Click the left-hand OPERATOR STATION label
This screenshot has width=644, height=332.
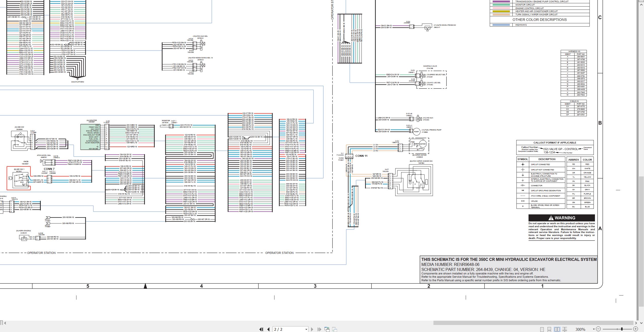41,253
